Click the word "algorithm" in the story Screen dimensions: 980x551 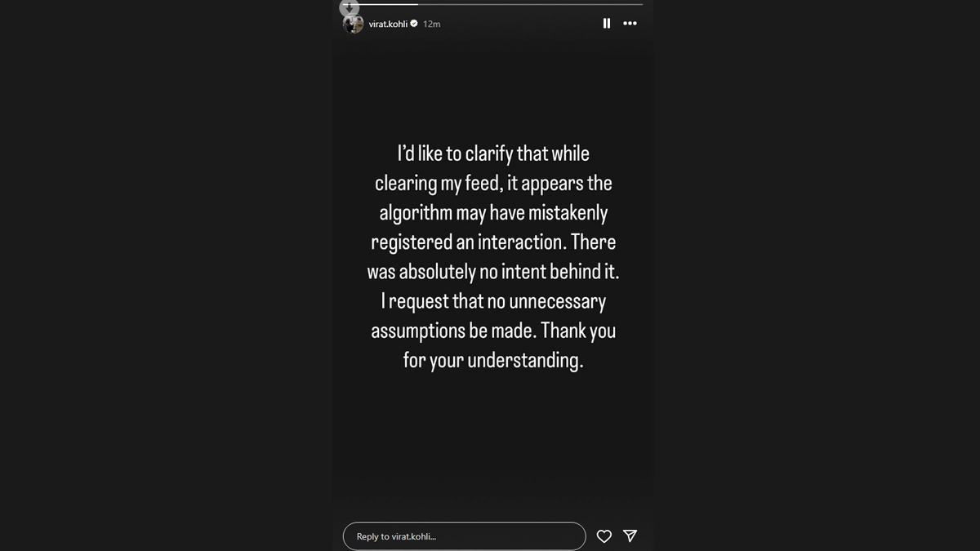pos(416,213)
